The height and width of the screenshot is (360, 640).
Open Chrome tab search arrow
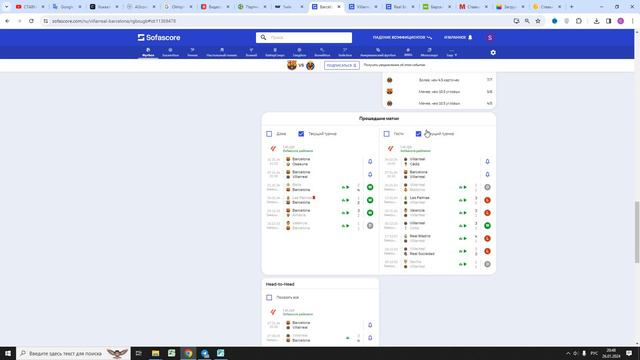point(7,7)
